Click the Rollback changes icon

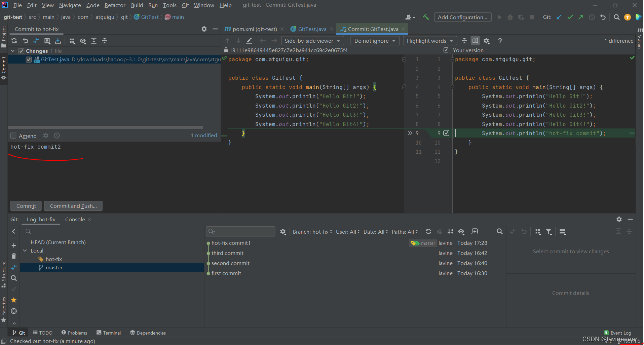click(25, 41)
